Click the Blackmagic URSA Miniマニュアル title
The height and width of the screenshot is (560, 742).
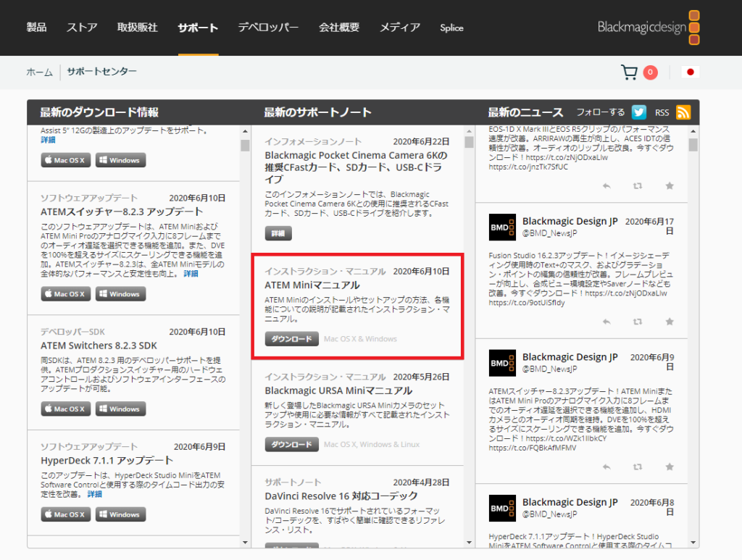338,390
